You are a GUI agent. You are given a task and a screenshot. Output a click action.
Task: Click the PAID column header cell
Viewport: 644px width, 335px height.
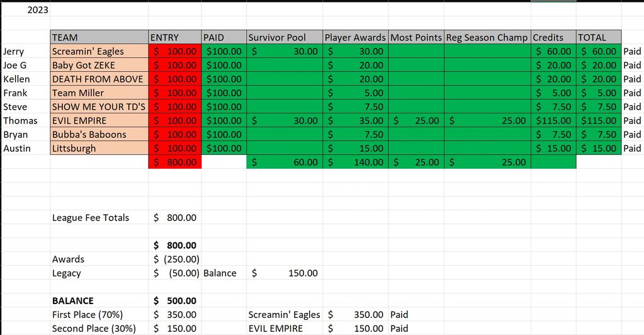click(224, 37)
